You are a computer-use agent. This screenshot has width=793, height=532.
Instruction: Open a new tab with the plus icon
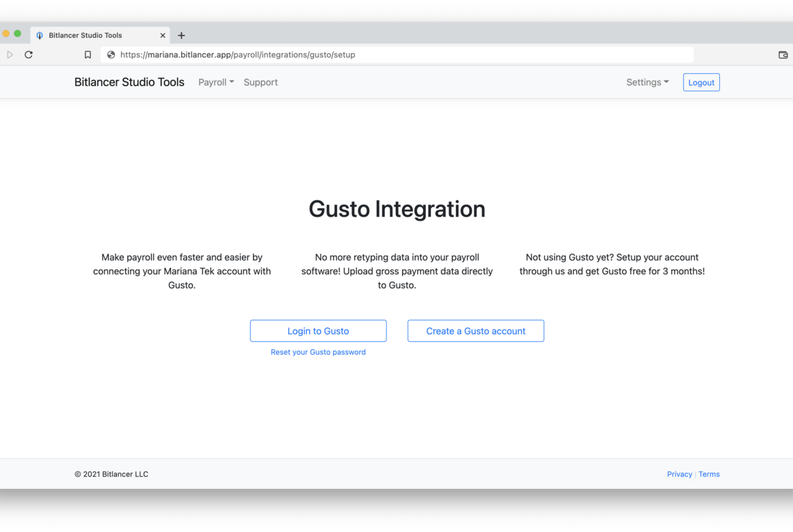181,36
